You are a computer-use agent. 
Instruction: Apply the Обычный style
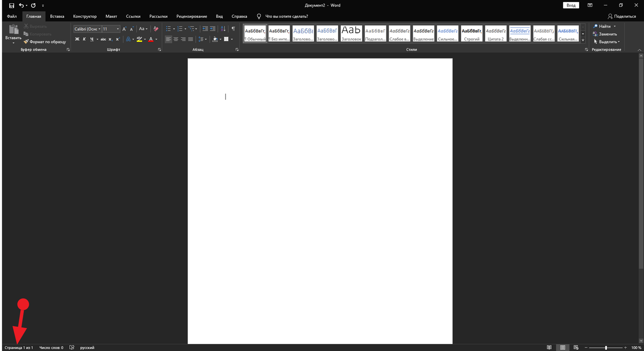255,34
